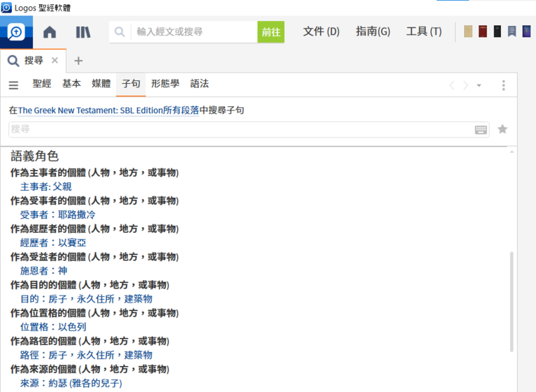Click the Home icon in toolbar

click(50, 32)
